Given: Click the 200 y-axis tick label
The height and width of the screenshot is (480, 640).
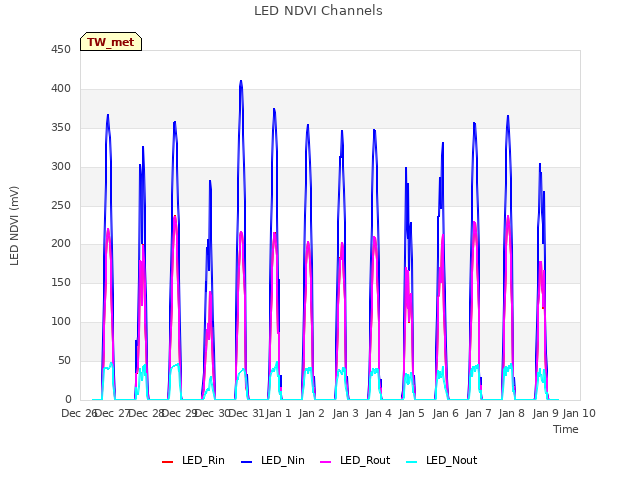Looking at the screenshot, I should pyautogui.click(x=61, y=244).
